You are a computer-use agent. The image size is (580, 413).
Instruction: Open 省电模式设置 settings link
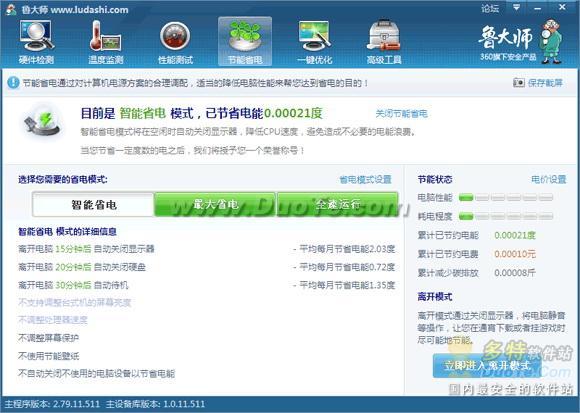point(365,179)
